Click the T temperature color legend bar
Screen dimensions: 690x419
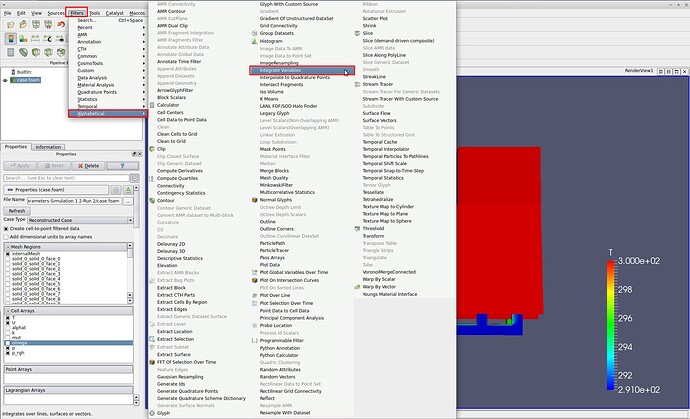pos(610,325)
